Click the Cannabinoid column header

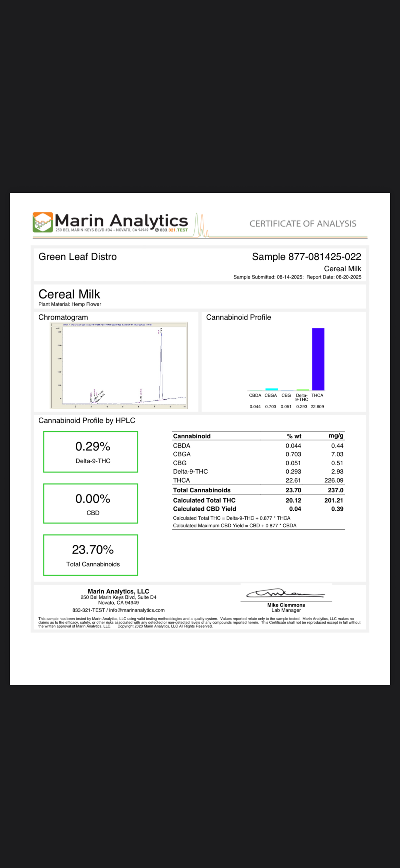click(192, 436)
